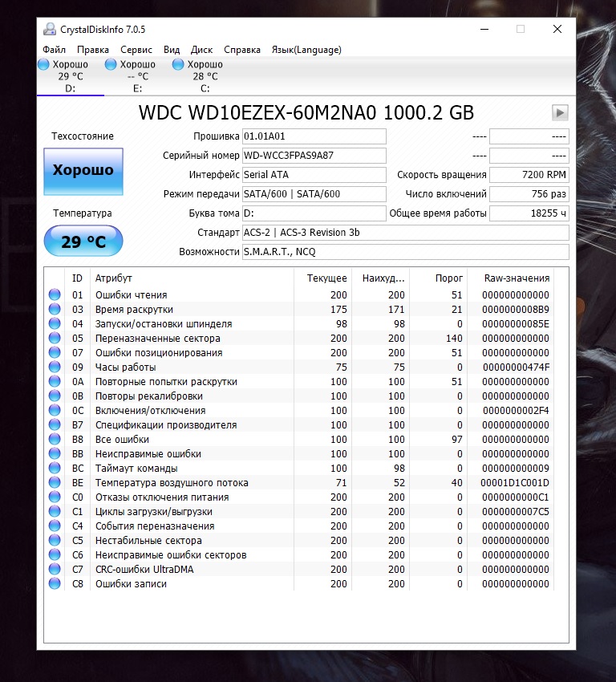Click status circle for Ошибки позиционирования

(55, 352)
